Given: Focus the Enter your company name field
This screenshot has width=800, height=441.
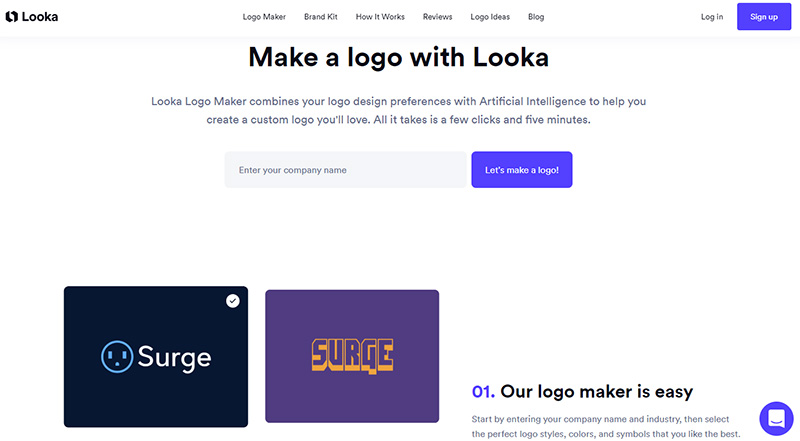Looking at the screenshot, I should point(345,169).
